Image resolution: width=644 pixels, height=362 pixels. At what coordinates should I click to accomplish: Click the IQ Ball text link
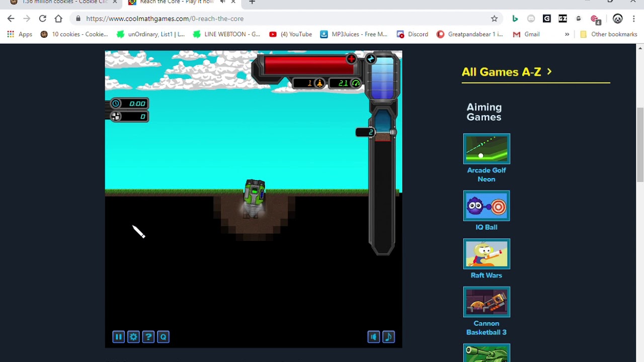coord(487,227)
